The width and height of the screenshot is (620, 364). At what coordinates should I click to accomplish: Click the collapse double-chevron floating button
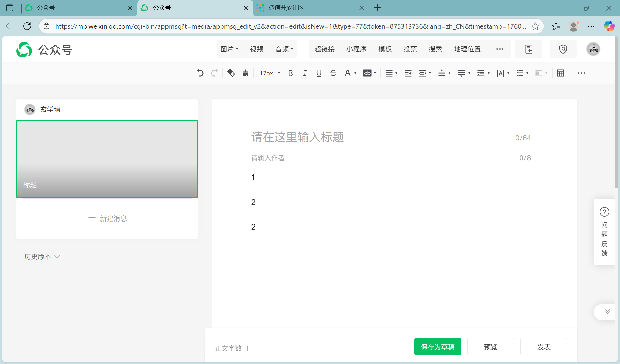click(607, 312)
